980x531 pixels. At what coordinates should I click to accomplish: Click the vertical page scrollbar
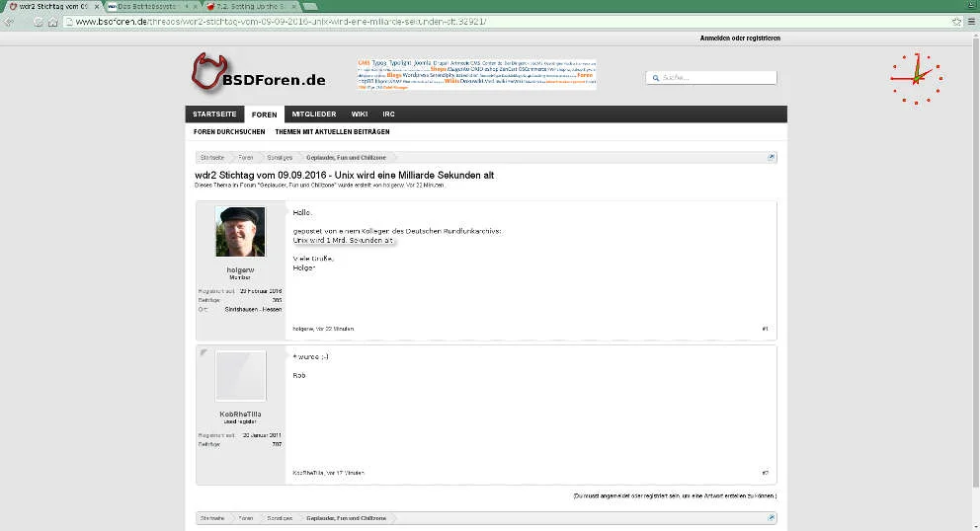tap(976, 263)
